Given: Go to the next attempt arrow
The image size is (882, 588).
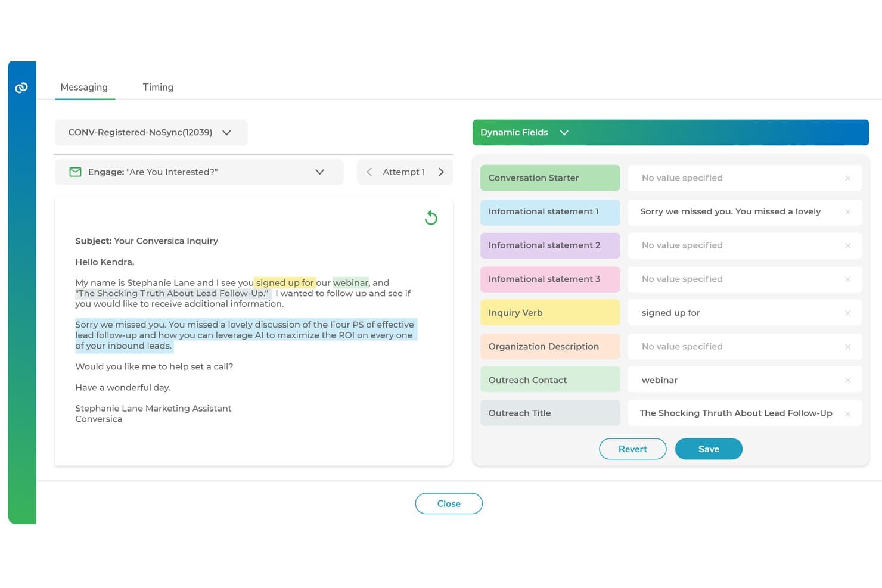Looking at the screenshot, I should pyautogui.click(x=441, y=172).
